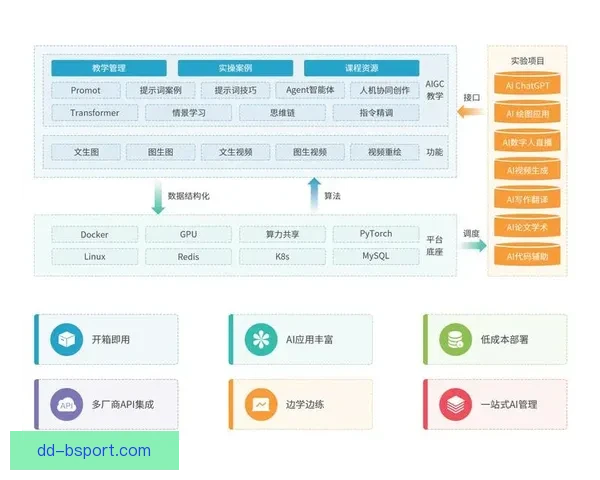Click the red layers icon beside 一站式AI管理
The width and height of the screenshot is (600, 480).
tap(455, 405)
